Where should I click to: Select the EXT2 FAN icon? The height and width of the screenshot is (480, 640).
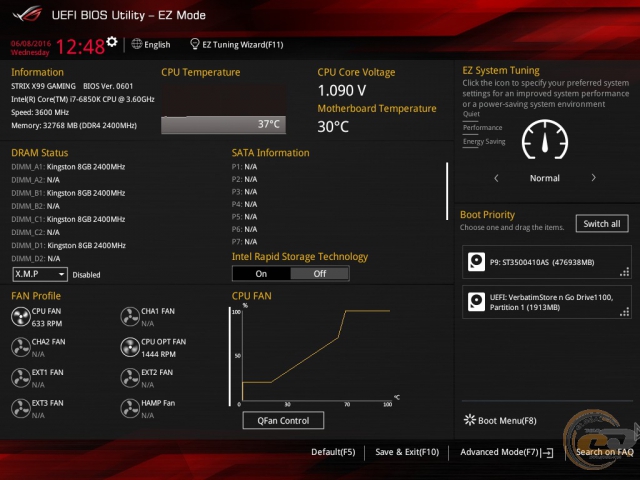click(x=130, y=378)
